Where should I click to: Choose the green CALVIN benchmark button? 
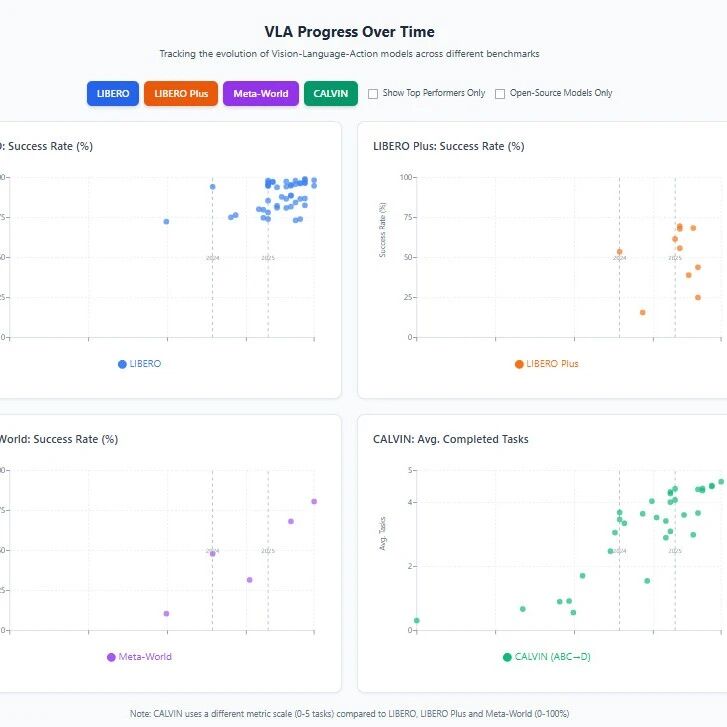coord(331,93)
